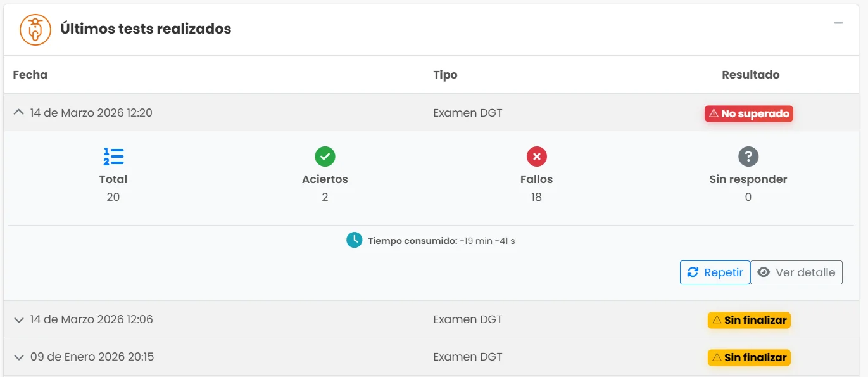Select the blue numbered list icon above Total

pyautogui.click(x=113, y=156)
